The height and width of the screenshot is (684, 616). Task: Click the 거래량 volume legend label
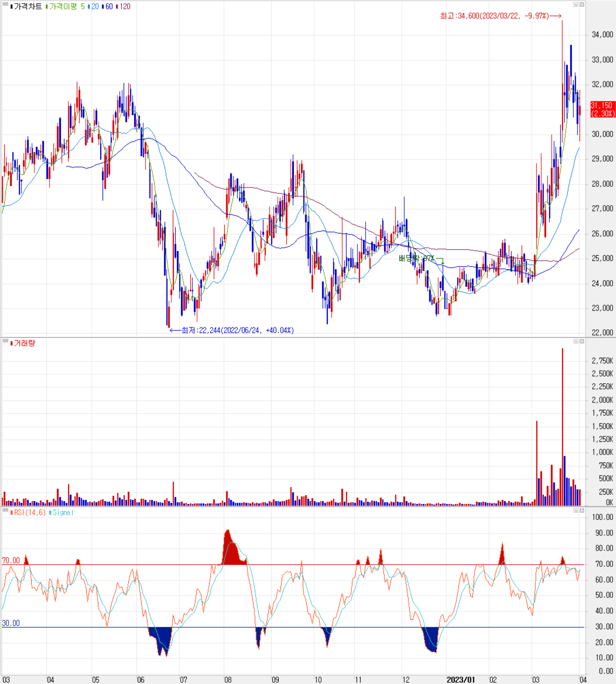click(23, 343)
